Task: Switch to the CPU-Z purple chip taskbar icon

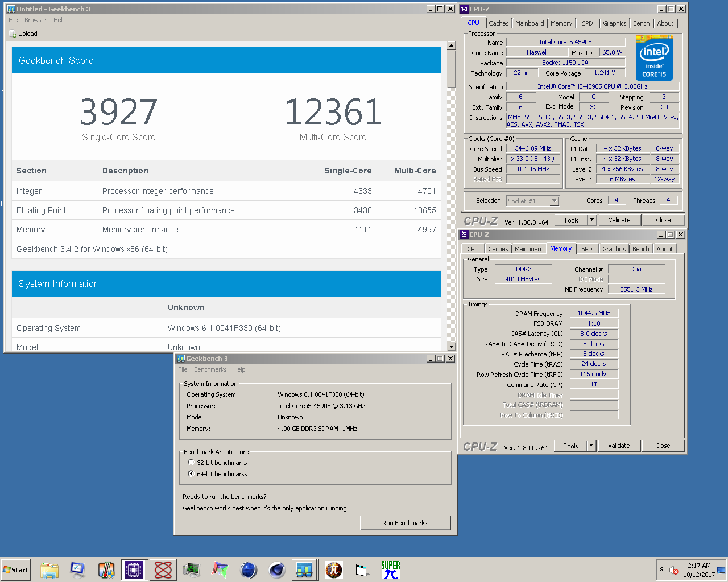Action: pyautogui.click(x=134, y=570)
